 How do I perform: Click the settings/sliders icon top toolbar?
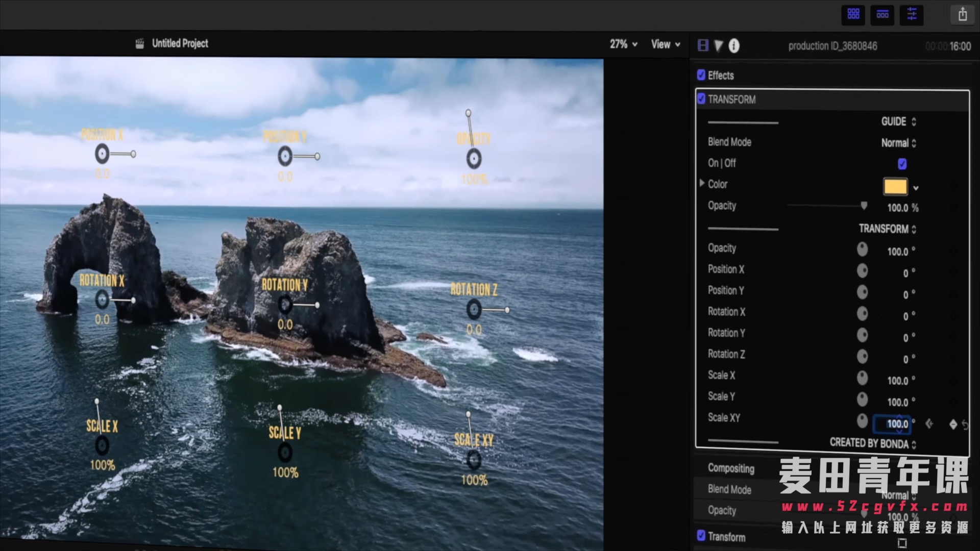(x=911, y=15)
